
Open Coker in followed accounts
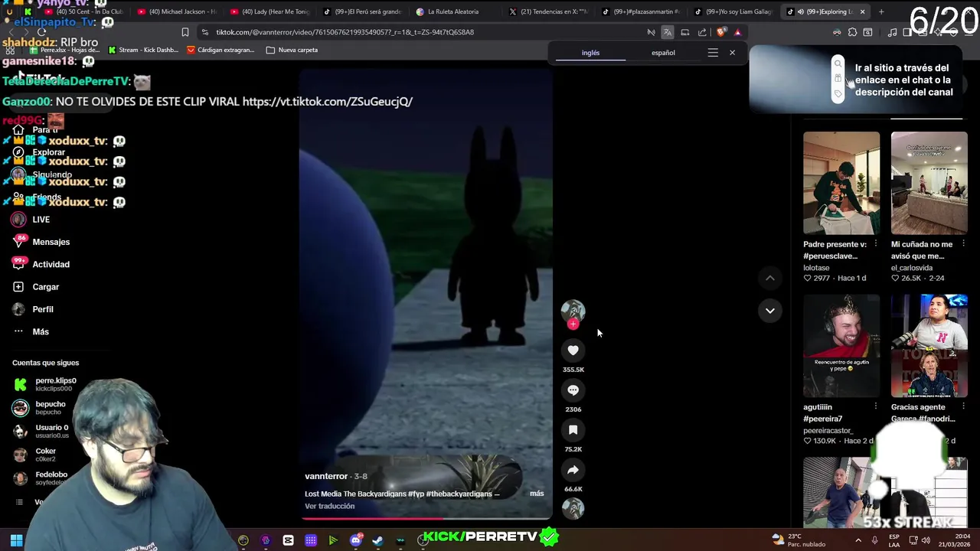point(34,455)
